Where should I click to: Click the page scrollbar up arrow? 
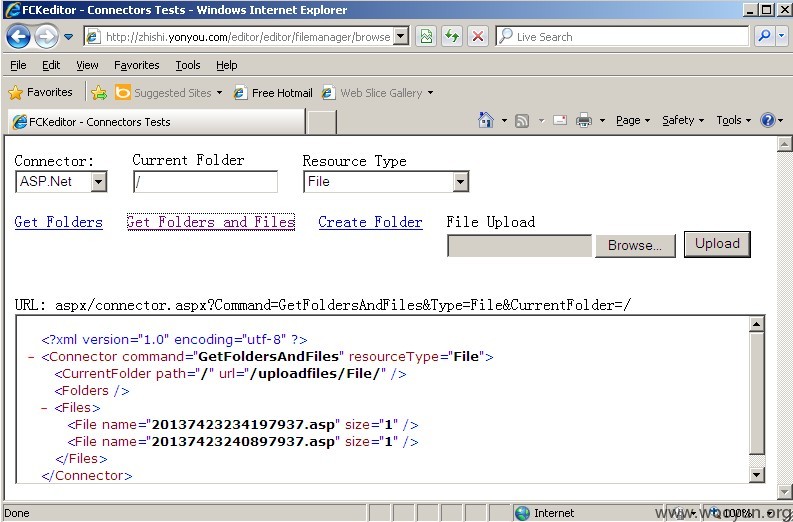[784, 144]
